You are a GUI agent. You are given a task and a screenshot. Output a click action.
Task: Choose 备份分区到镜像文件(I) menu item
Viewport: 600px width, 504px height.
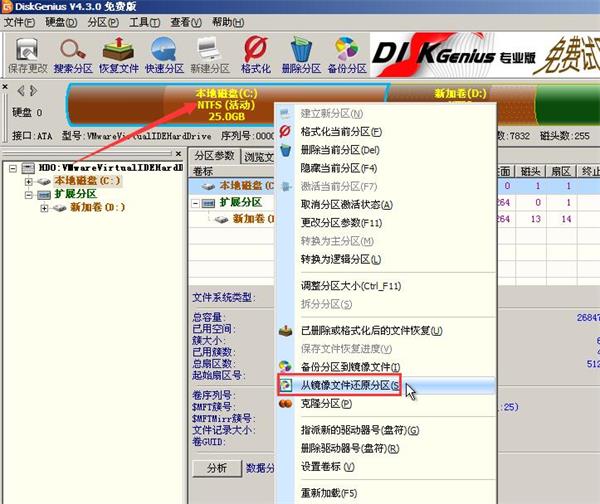coord(350,367)
